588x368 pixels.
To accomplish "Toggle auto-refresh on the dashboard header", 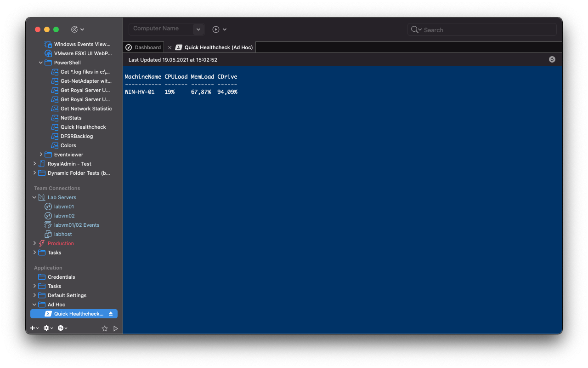I will point(552,59).
